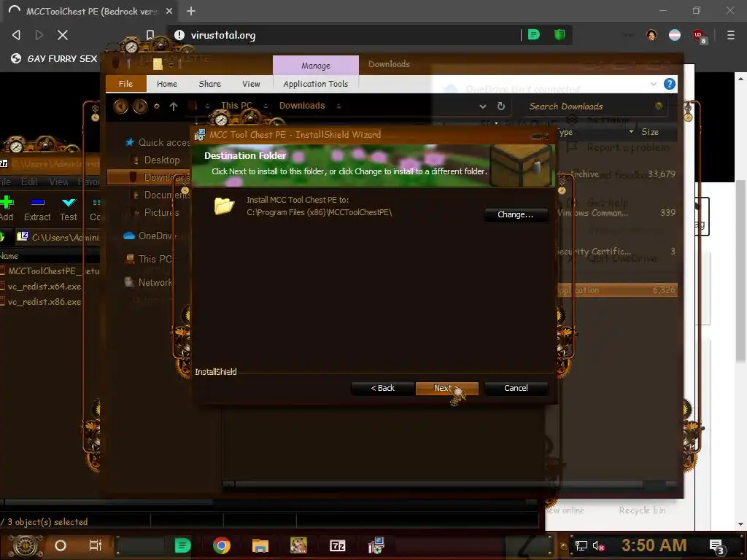
Task: Expand the address bar history dropdown
Action: (483, 106)
